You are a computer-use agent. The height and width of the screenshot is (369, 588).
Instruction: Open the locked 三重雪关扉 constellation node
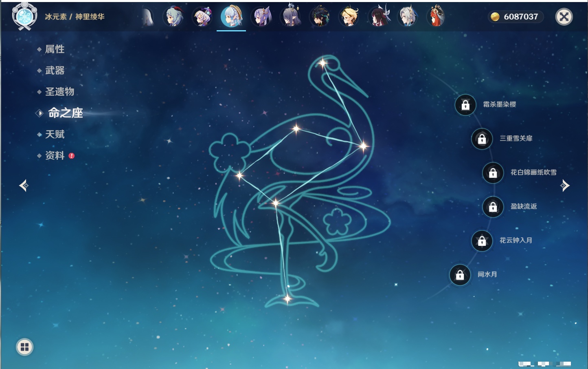(482, 139)
